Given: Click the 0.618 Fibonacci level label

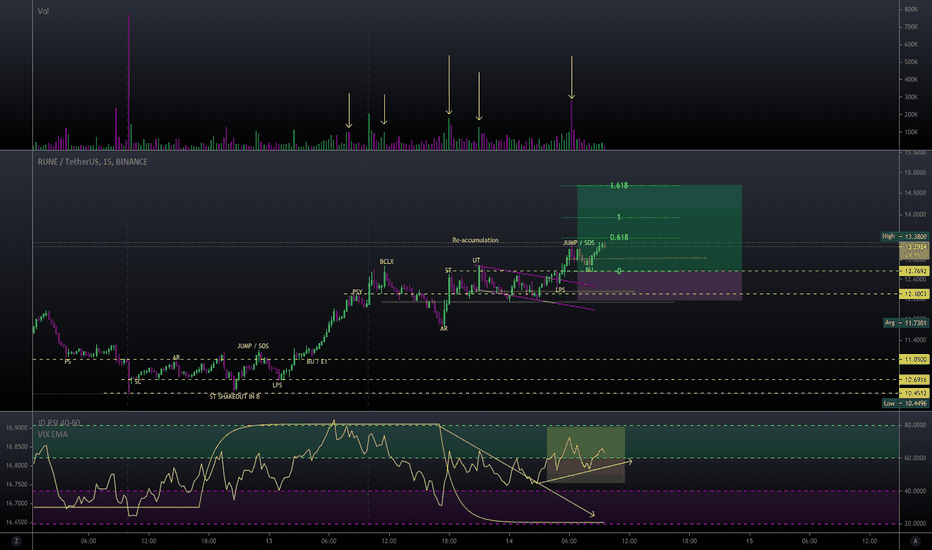Looking at the screenshot, I should pyautogui.click(x=619, y=237).
